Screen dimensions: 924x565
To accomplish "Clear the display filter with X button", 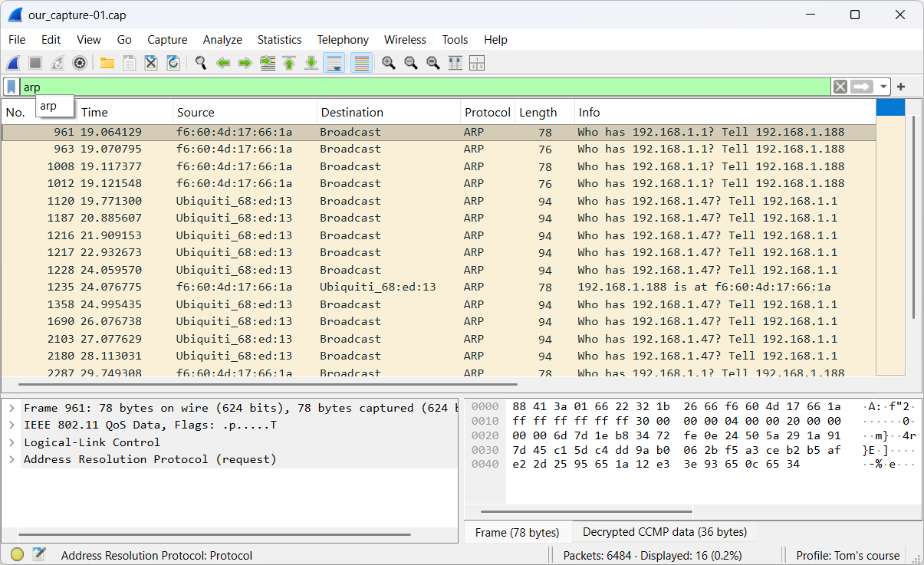I will coord(840,87).
